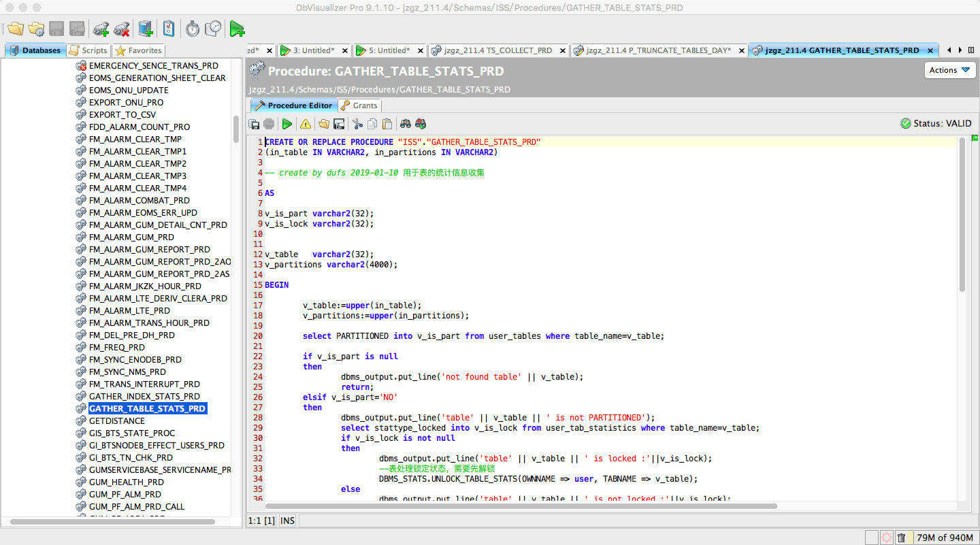Click the garbage collection trash icon in status bar
This screenshot has width=980, height=545.
coord(901,538)
